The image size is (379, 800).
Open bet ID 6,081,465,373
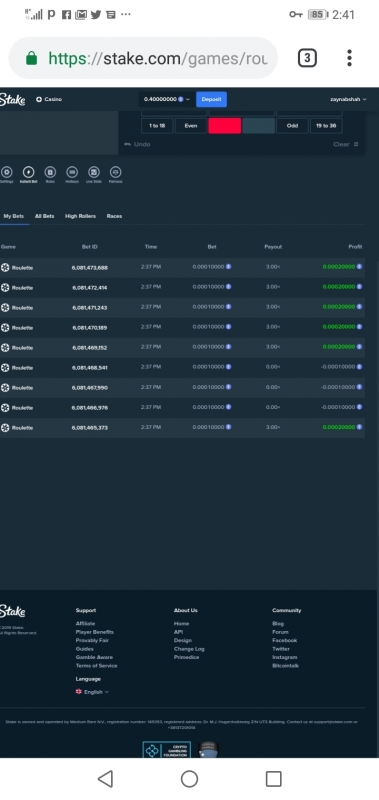[x=90, y=428]
